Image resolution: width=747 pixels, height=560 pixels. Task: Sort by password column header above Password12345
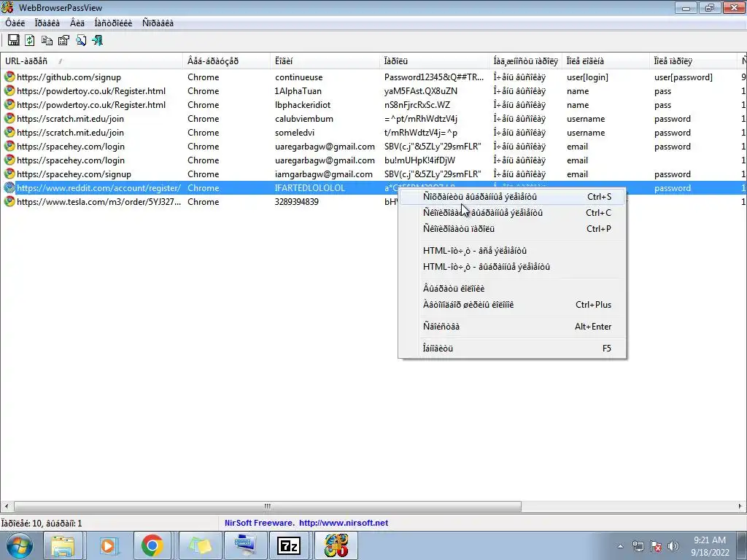[x=435, y=61]
